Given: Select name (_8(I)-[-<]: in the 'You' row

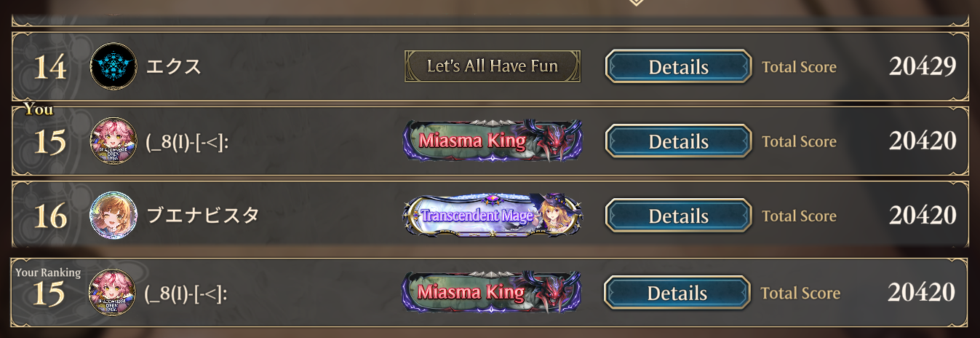Looking at the screenshot, I should click(188, 141).
